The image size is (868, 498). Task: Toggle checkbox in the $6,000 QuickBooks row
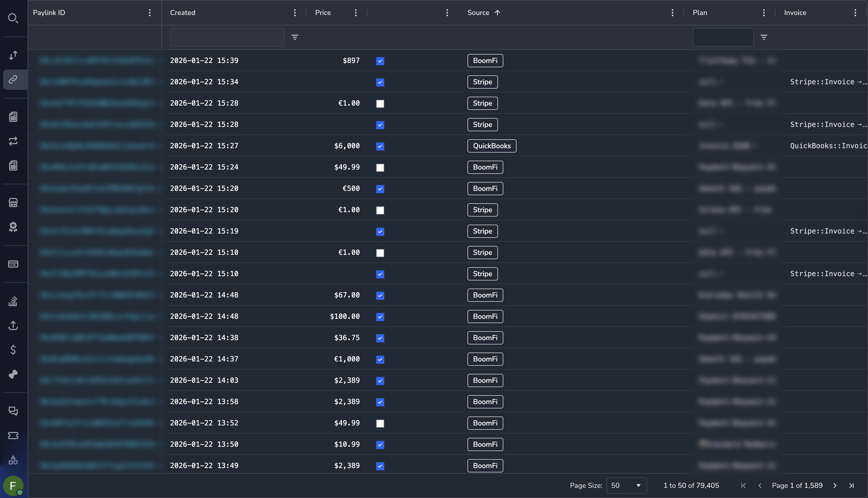tap(380, 146)
